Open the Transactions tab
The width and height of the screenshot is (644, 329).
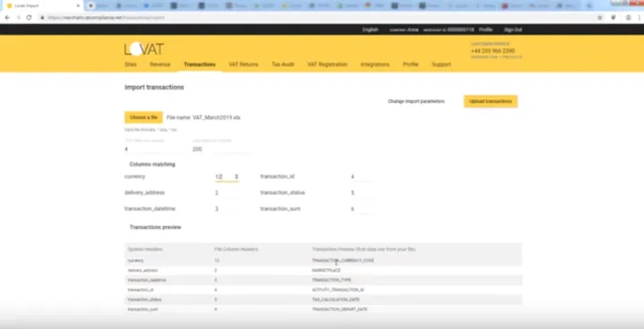[199, 64]
